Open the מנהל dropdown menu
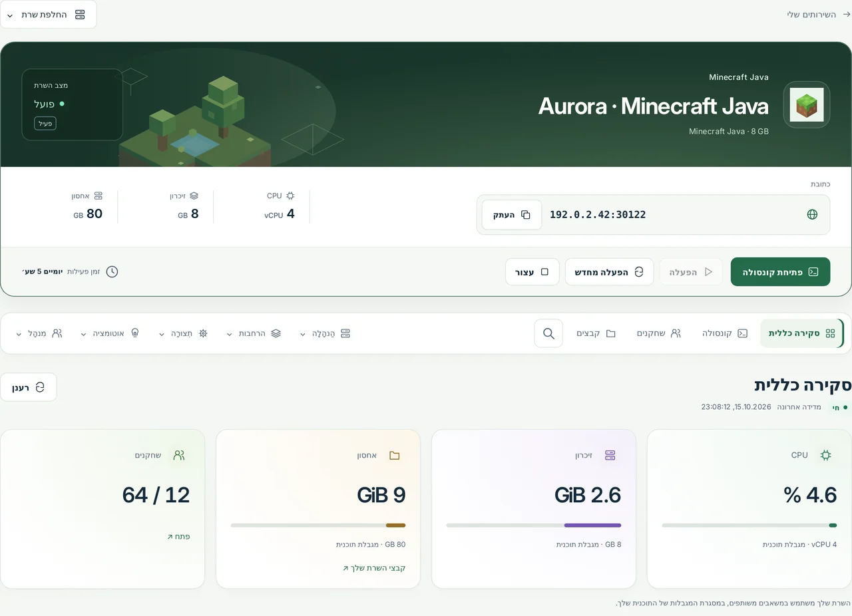Image resolution: width=852 pixels, height=616 pixels. click(39, 333)
